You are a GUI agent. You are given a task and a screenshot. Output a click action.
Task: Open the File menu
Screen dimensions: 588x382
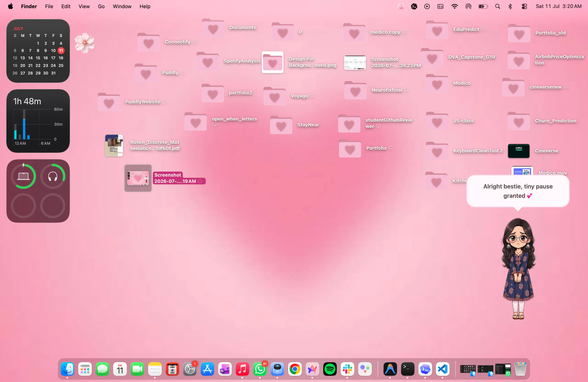tap(49, 6)
